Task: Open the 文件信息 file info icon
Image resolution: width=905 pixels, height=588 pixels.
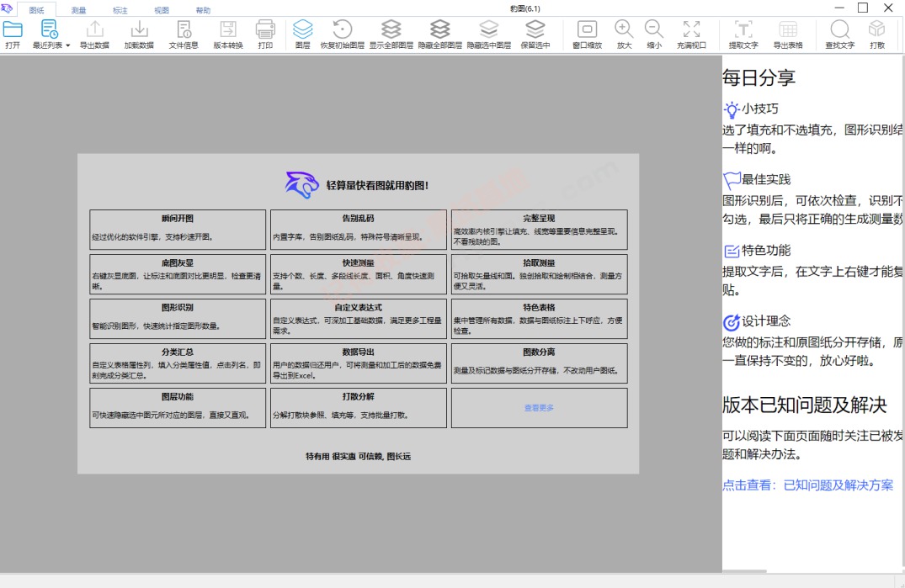Action: point(184,29)
